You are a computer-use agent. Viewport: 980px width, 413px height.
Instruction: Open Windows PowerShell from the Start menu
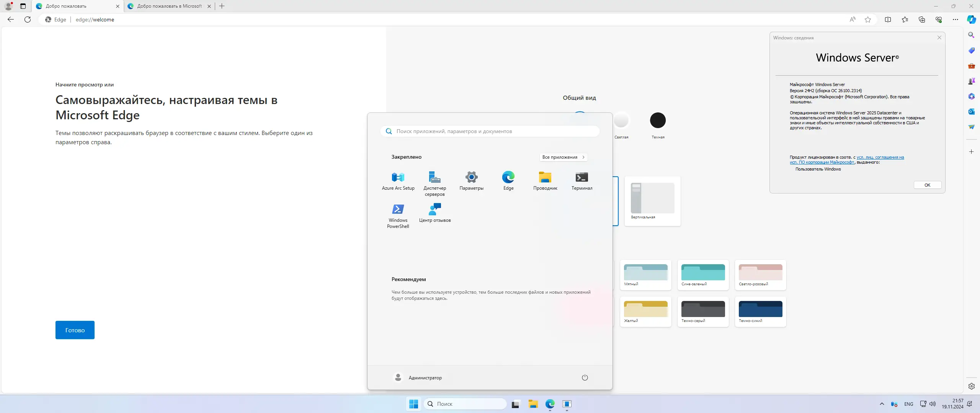(398, 214)
